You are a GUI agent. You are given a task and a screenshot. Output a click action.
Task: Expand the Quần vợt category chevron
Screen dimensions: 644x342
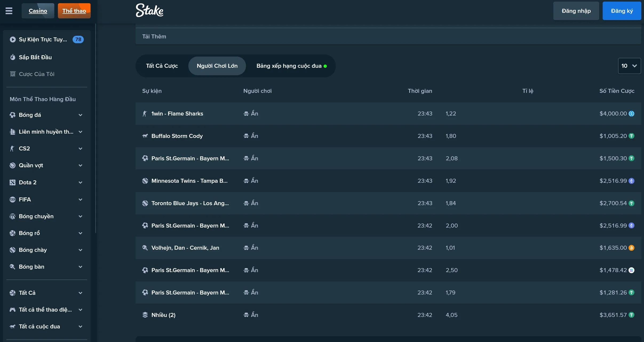(80, 165)
